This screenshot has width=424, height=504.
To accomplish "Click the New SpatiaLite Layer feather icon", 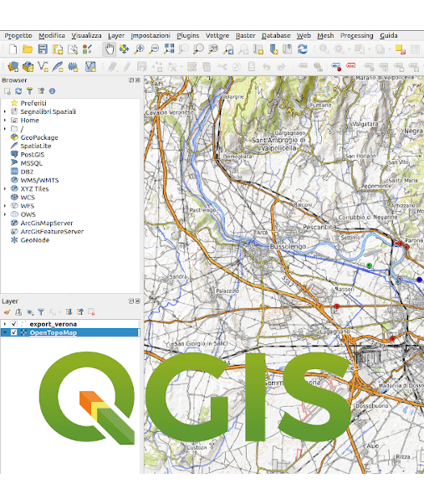I will point(58,66).
